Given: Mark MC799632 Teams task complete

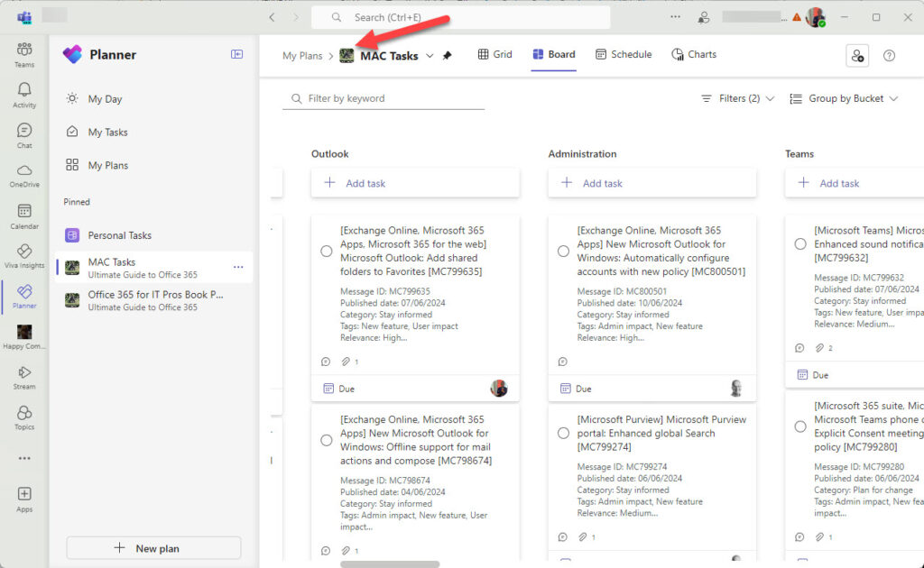Looking at the screenshot, I should 800,244.
